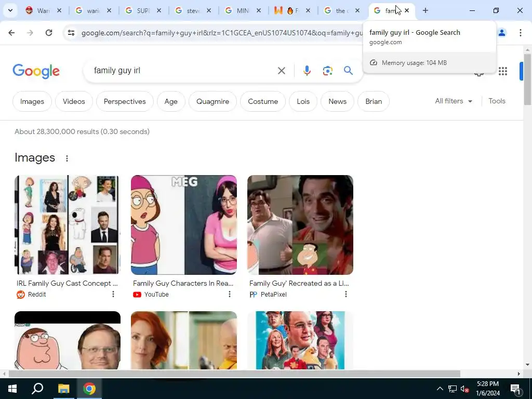Switch to the 'the' Google tab

coord(340,10)
